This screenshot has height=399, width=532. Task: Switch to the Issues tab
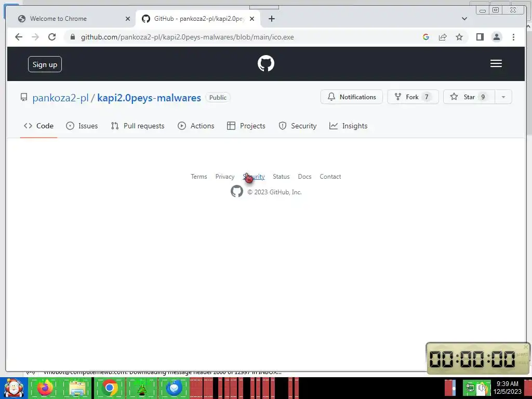point(82,126)
